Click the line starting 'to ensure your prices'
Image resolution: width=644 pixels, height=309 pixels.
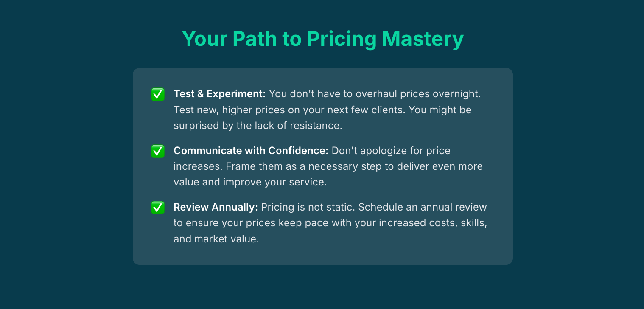coord(330,223)
